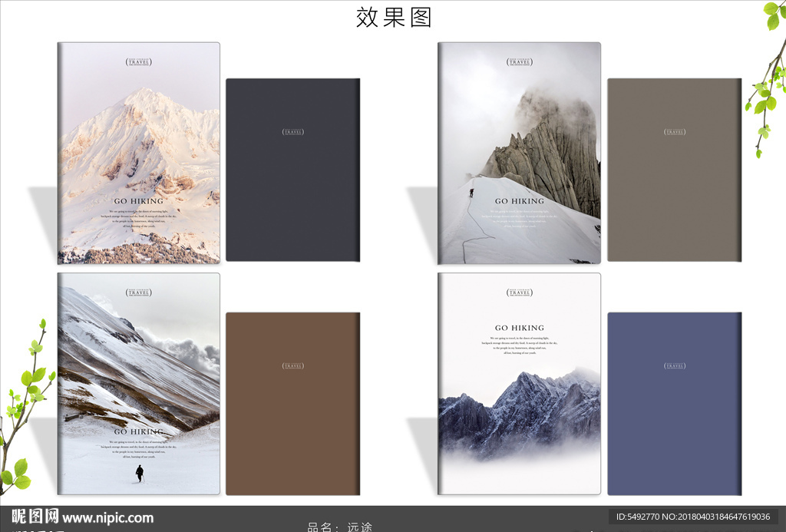Viewport: 786px width, 532px height.
Task: Select the pink snowy peak notebook cover
Action: 139,153
